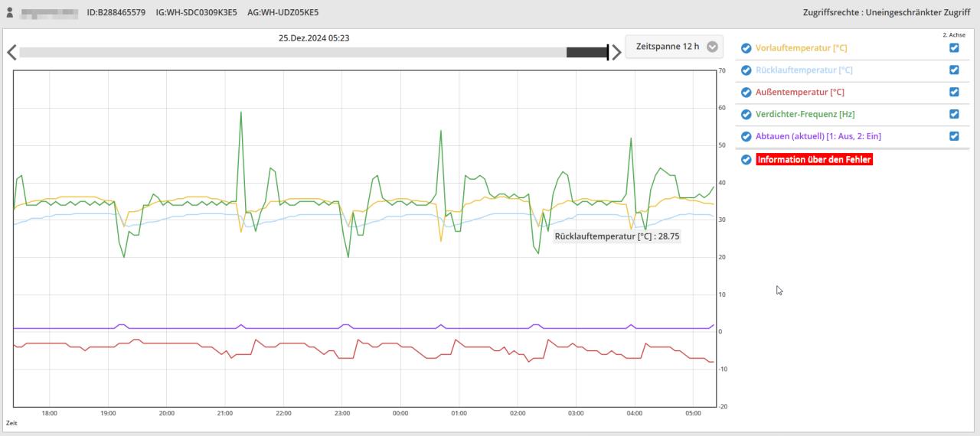Click the Zeitspanne dropdown arrow button
The image size is (980, 436).
click(713, 47)
